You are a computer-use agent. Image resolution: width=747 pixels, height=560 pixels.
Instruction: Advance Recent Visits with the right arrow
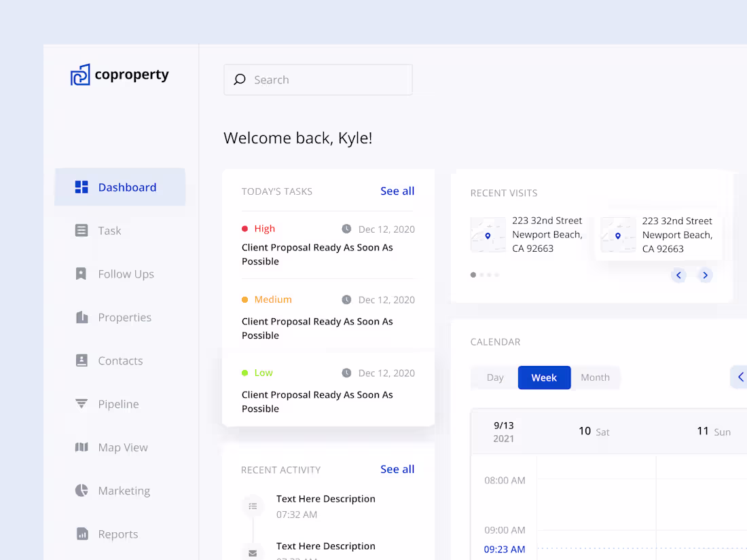pyautogui.click(x=705, y=275)
